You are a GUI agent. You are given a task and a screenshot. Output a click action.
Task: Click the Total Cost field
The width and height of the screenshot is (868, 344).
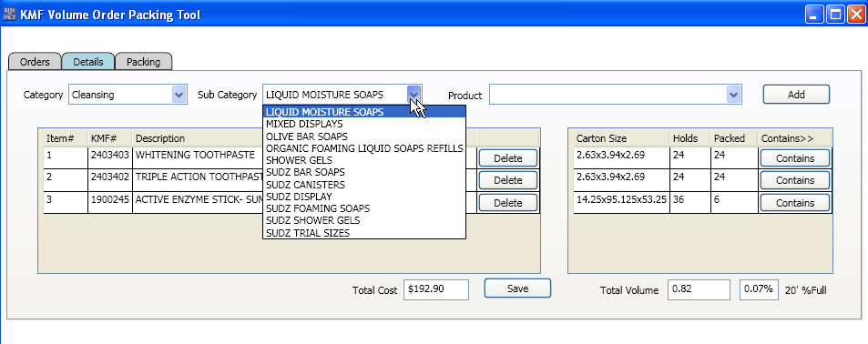point(436,289)
